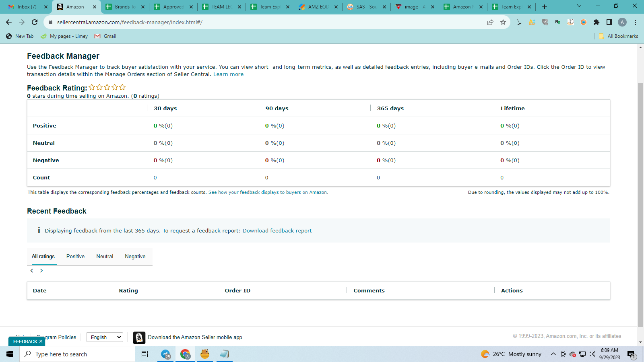The width and height of the screenshot is (644, 362).
Task: Open Chrome from the taskbar
Action: [x=185, y=354]
